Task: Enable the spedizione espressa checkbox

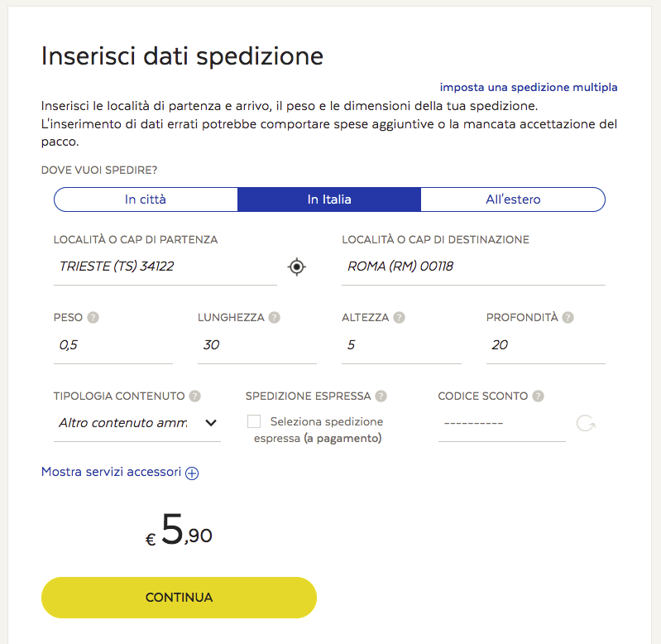Action: (254, 421)
